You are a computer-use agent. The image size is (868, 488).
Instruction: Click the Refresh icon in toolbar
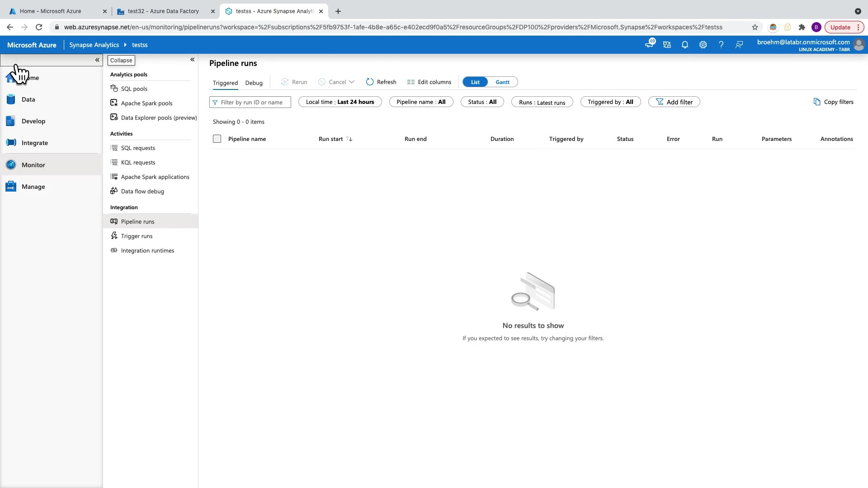click(370, 82)
